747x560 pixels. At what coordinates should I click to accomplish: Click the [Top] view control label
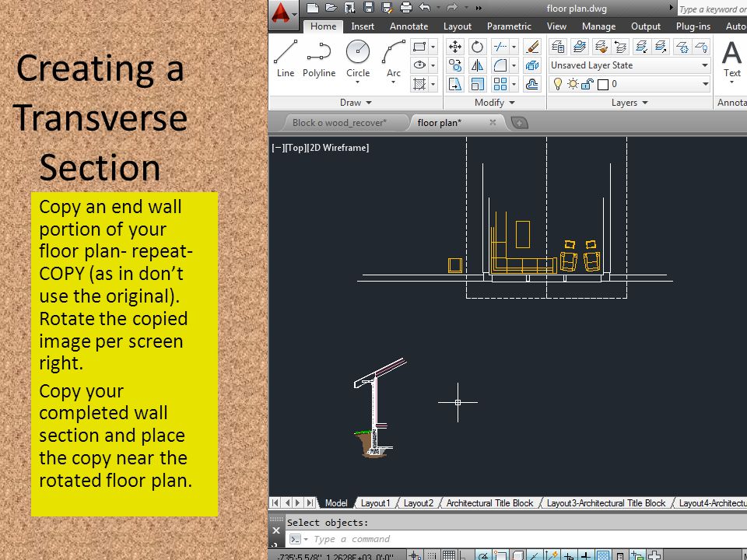pyautogui.click(x=295, y=148)
